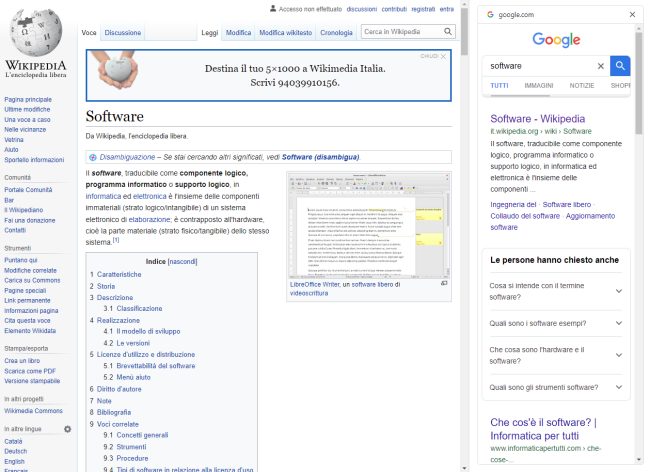650x472 pixels.
Task: Select the Leggi tab
Action: [x=210, y=32]
